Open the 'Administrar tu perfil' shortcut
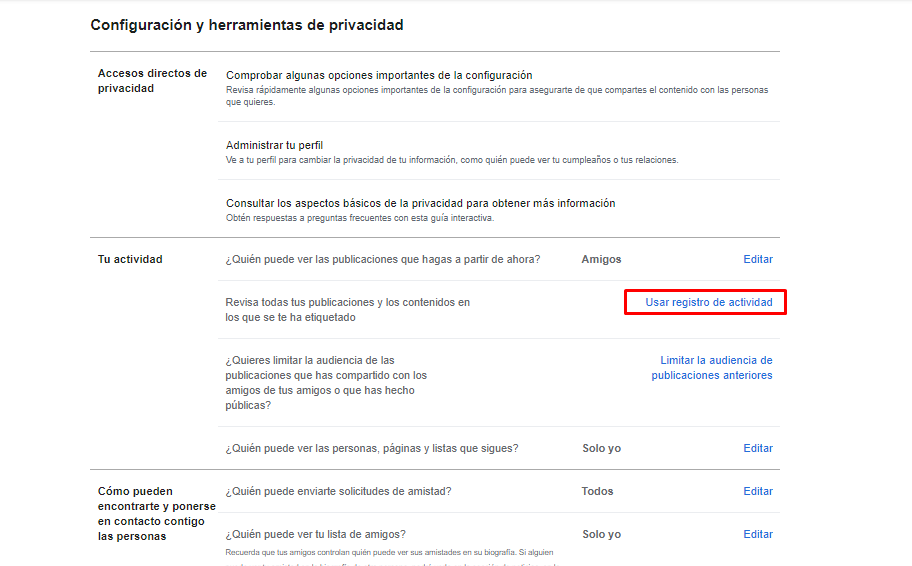Image resolution: width=912 pixels, height=566 pixels. coord(274,145)
